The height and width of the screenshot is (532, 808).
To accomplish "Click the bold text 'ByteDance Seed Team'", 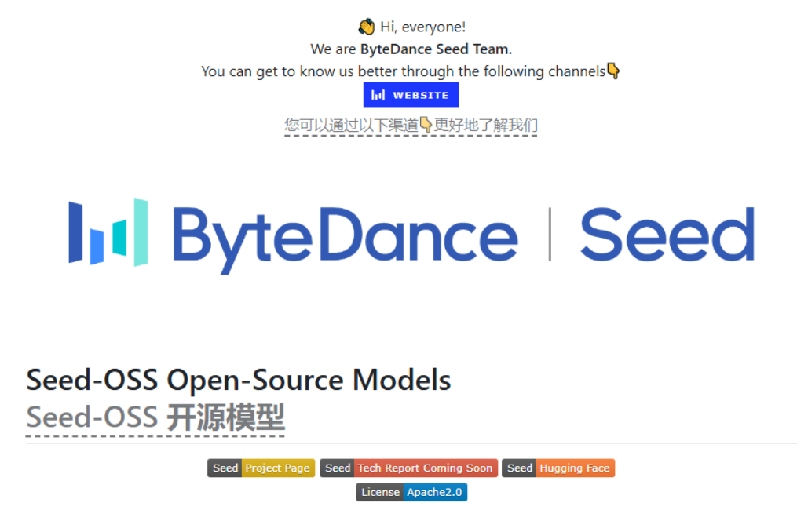I will coord(435,49).
